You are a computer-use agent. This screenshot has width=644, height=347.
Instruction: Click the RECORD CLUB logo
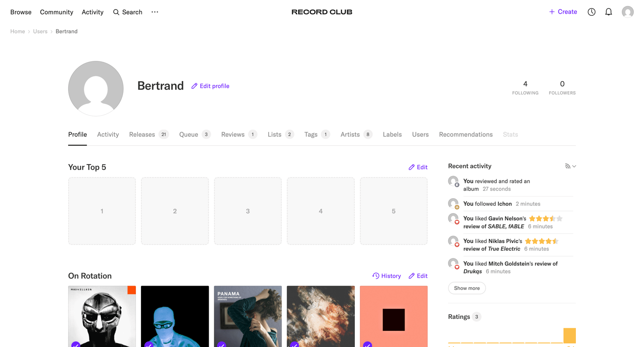tap(322, 12)
